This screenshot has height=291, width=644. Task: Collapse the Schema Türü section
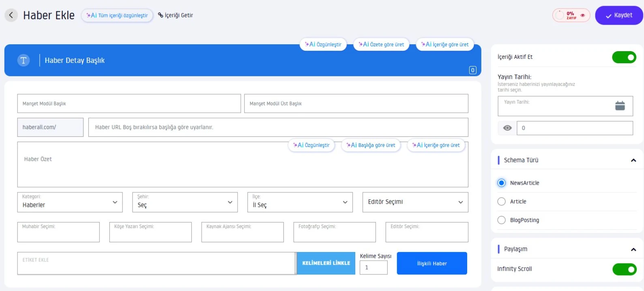[633, 160]
